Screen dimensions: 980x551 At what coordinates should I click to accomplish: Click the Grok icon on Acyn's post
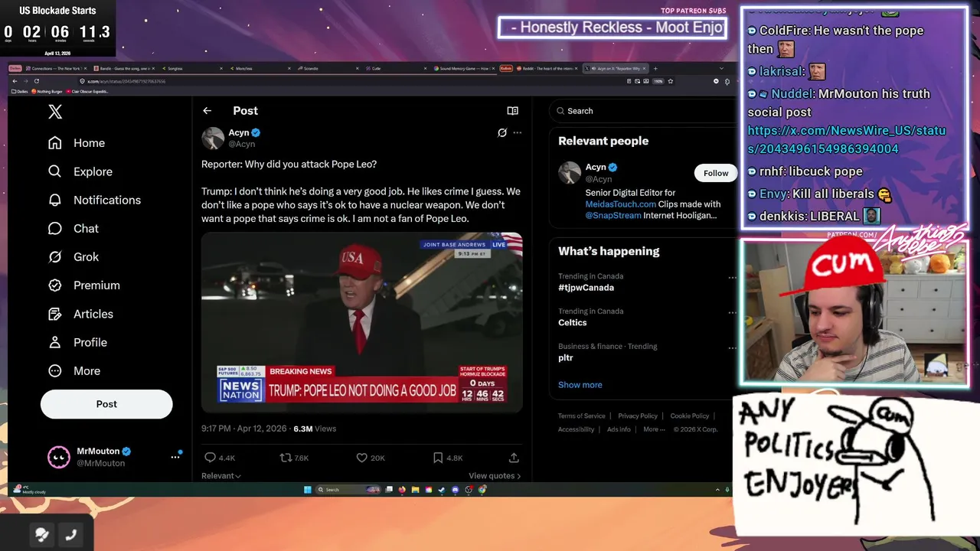[x=502, y=132]
